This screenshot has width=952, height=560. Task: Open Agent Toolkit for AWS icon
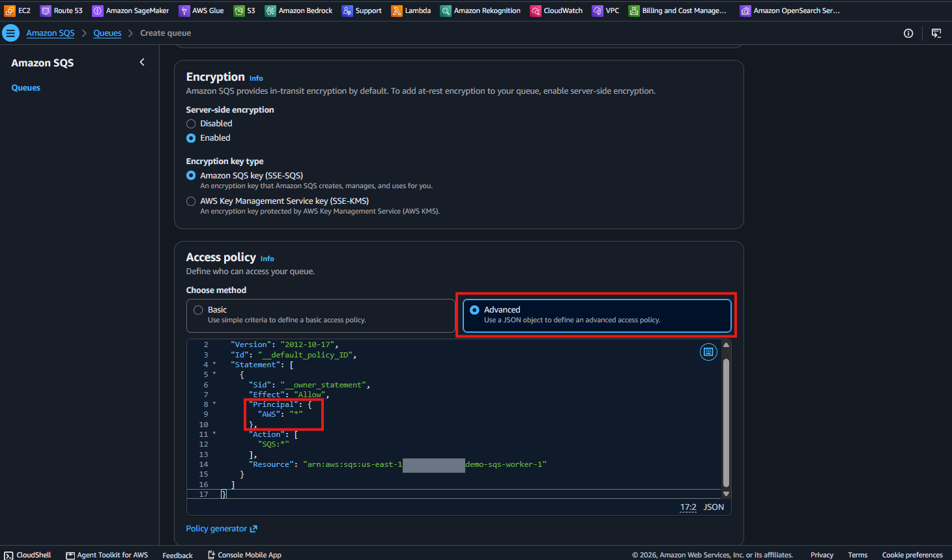click(x=70, y=555)
